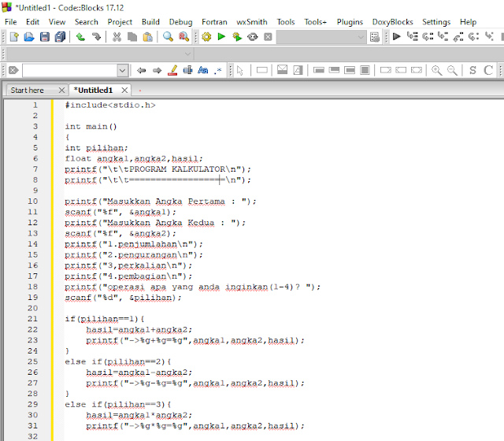
Task: Click the Next instruction debug icon
Action: coord(474,37)
